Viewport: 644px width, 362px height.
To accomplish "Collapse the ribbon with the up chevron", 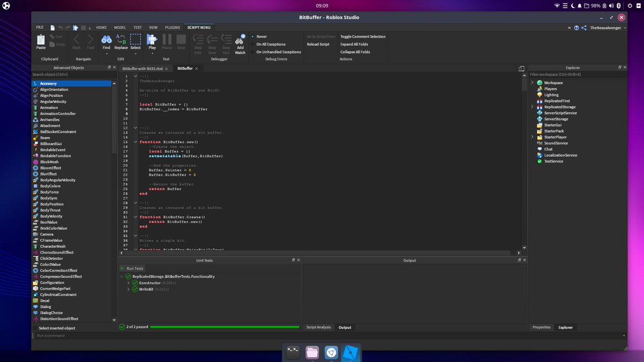I will click(x=569, y=27).
